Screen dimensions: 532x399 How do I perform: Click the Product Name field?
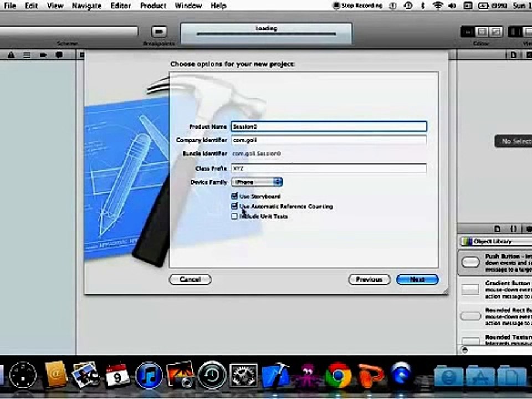tap(329, 126)
